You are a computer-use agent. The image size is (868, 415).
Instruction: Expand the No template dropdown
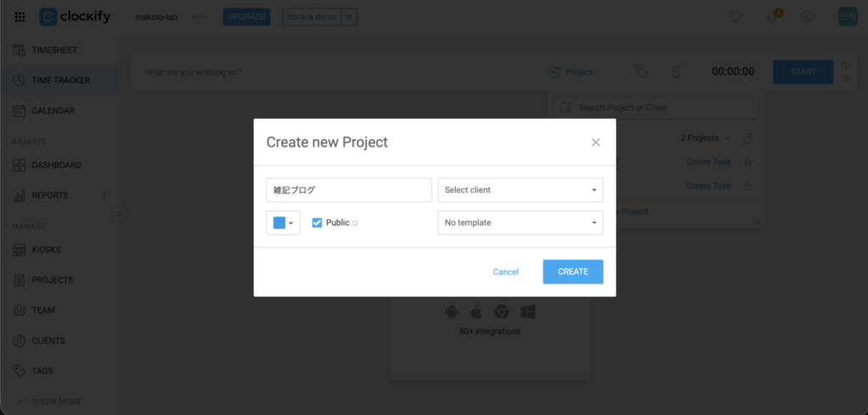pyautogui.click(x=520, y=222)
